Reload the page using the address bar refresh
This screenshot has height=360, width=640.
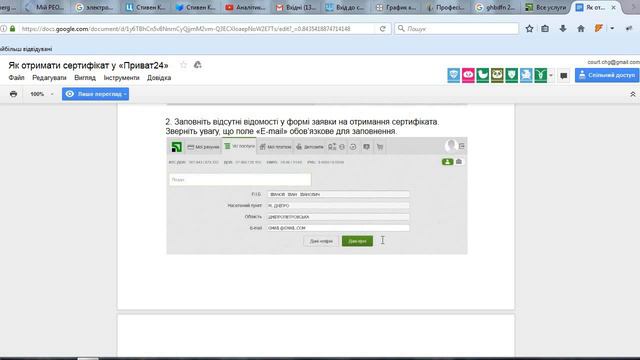pyautogui.click(x=383, y=29)
